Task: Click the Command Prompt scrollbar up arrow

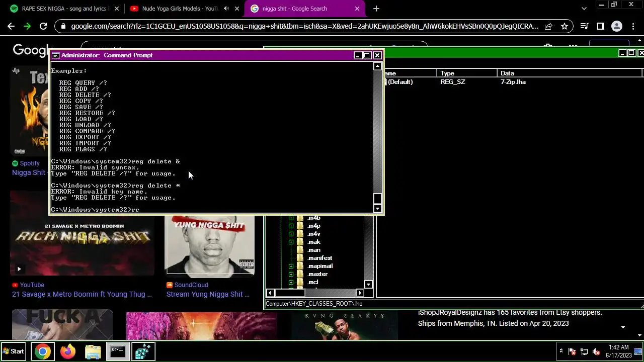Action: (x=377, y=66)
